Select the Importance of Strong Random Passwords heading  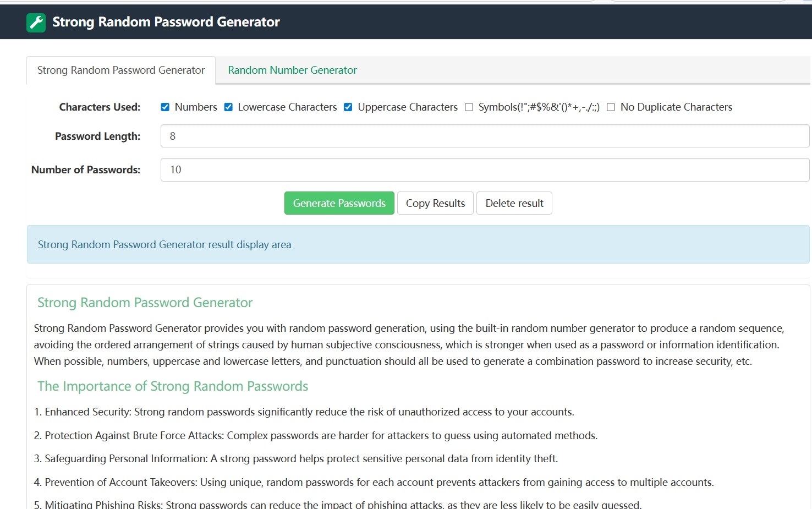click(172, 386)
